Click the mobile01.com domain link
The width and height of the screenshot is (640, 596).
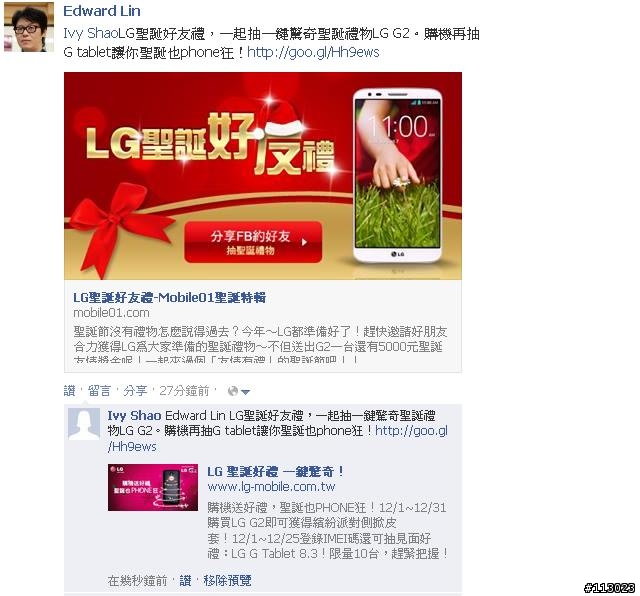point(111,313)
